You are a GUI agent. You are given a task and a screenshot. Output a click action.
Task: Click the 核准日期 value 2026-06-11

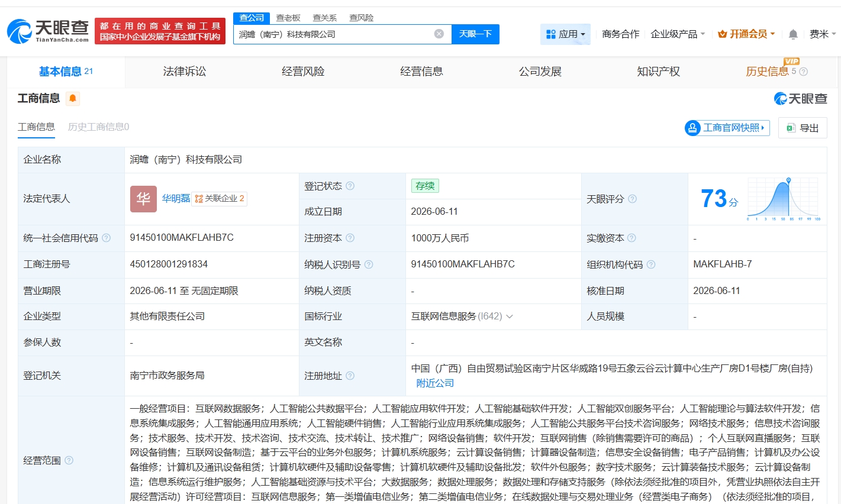click(717, 291)
